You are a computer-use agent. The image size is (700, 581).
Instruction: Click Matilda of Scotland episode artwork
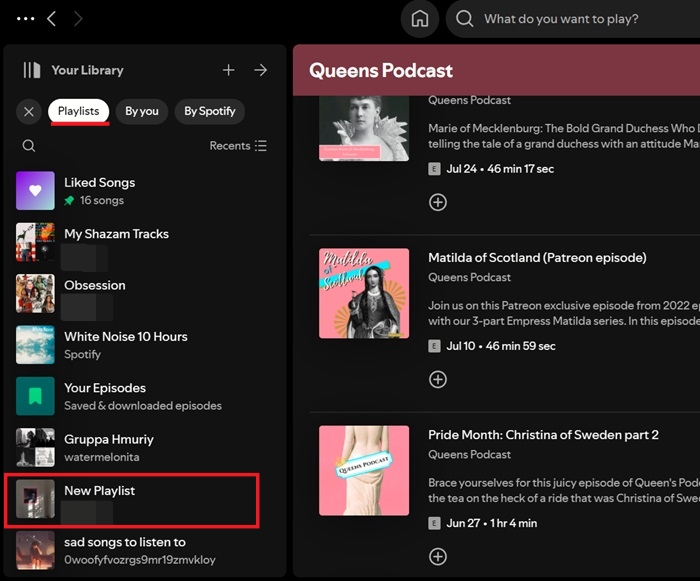click(364, 293)
